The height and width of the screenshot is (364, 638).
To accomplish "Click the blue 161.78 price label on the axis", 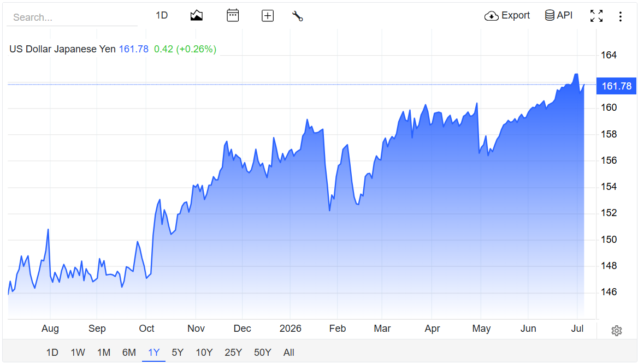I will [x=616, y=86].
